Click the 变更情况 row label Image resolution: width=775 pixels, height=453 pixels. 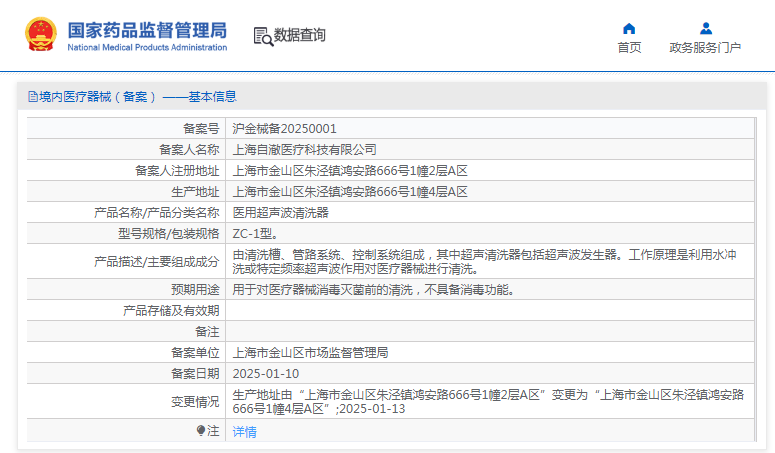point(194,402)
